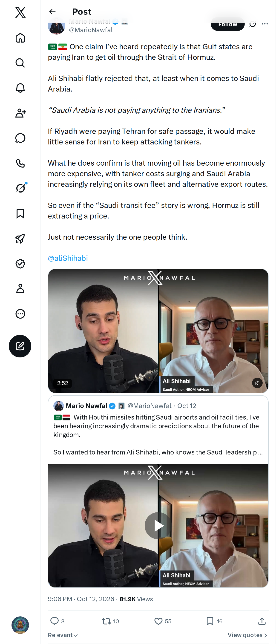
Task: Follow Mario Nawfal
Action: pos(227,25)
